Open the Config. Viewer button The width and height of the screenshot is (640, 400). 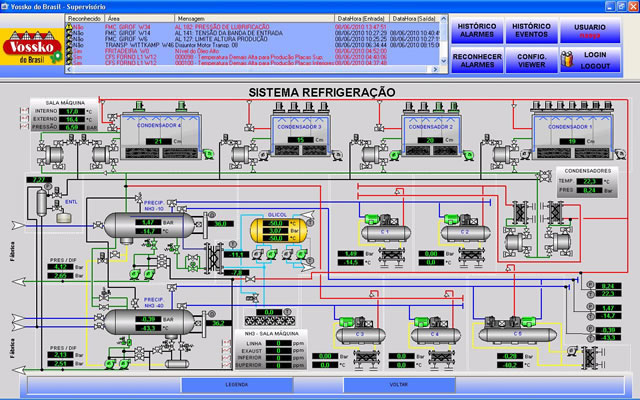point(531,60)
